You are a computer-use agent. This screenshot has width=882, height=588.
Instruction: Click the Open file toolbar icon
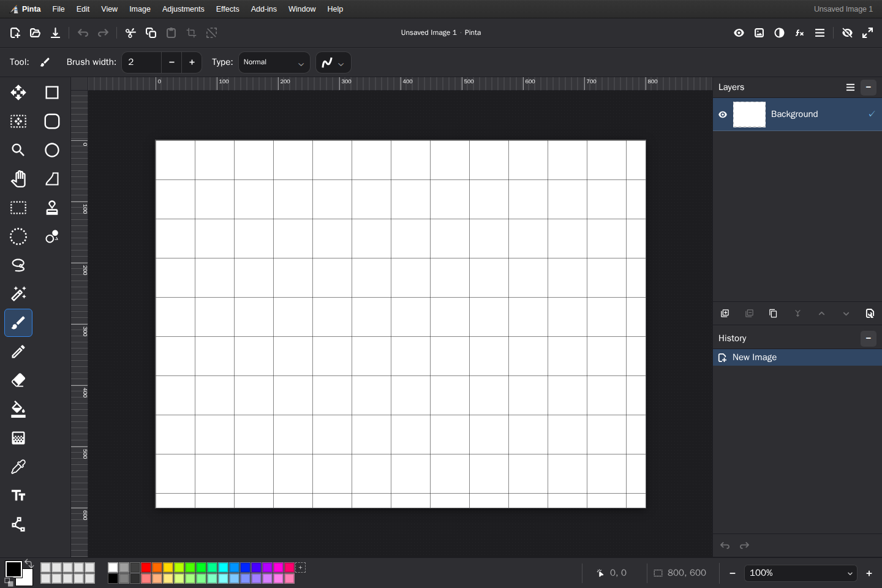36,33
